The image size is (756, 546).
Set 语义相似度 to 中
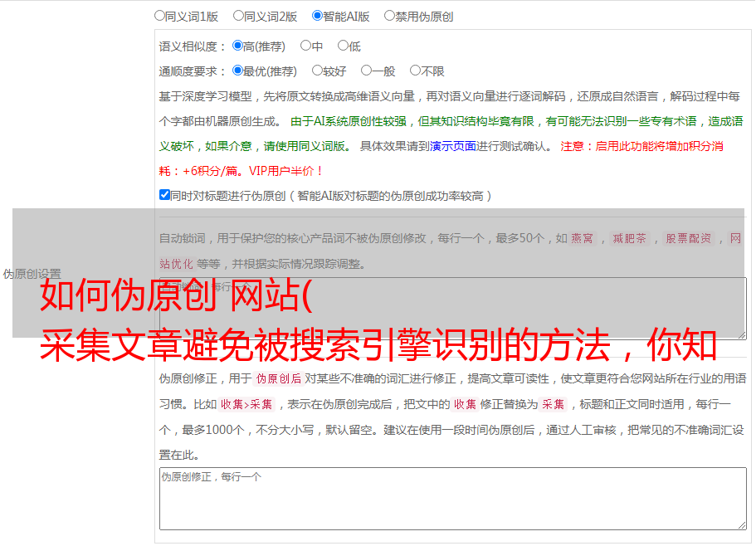tap(305, 46)
